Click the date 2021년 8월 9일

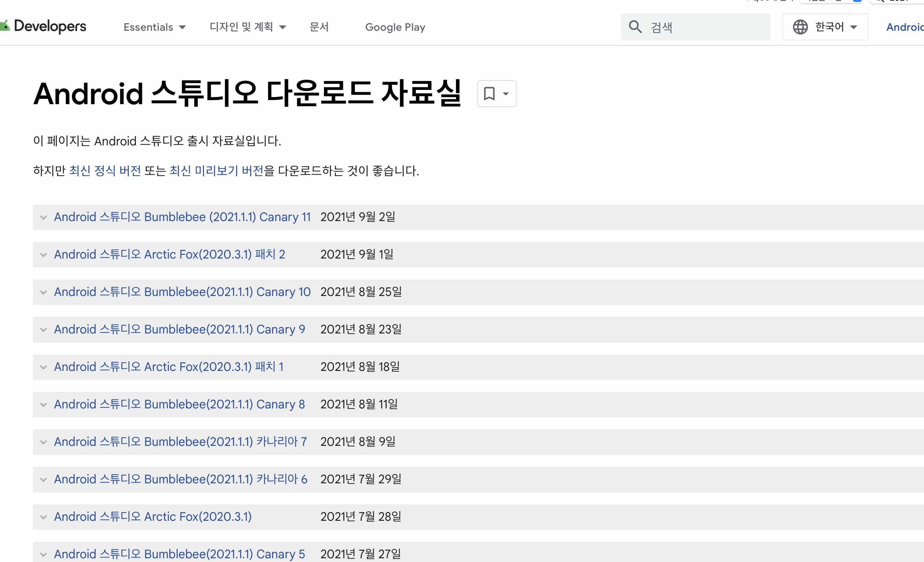[358, 442]
